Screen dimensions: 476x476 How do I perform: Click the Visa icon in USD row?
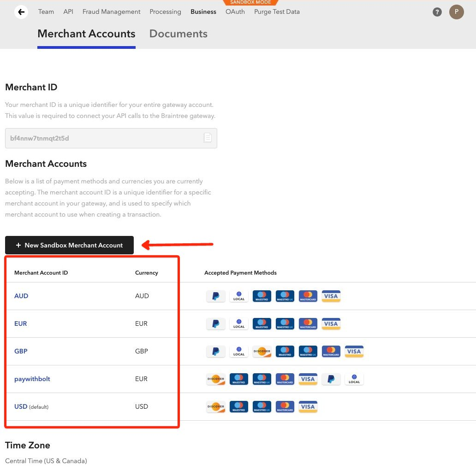(x=308, y=406)
